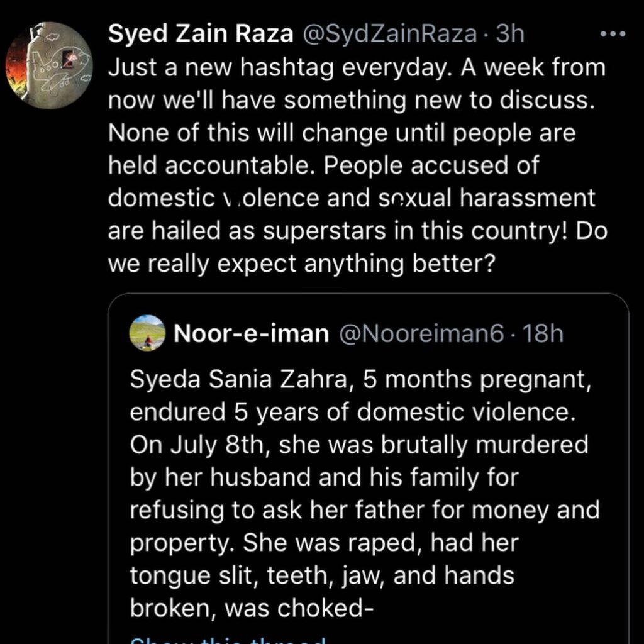Open the Show this thread link
Screen dimensions: 644x644
tap(228, 640)
